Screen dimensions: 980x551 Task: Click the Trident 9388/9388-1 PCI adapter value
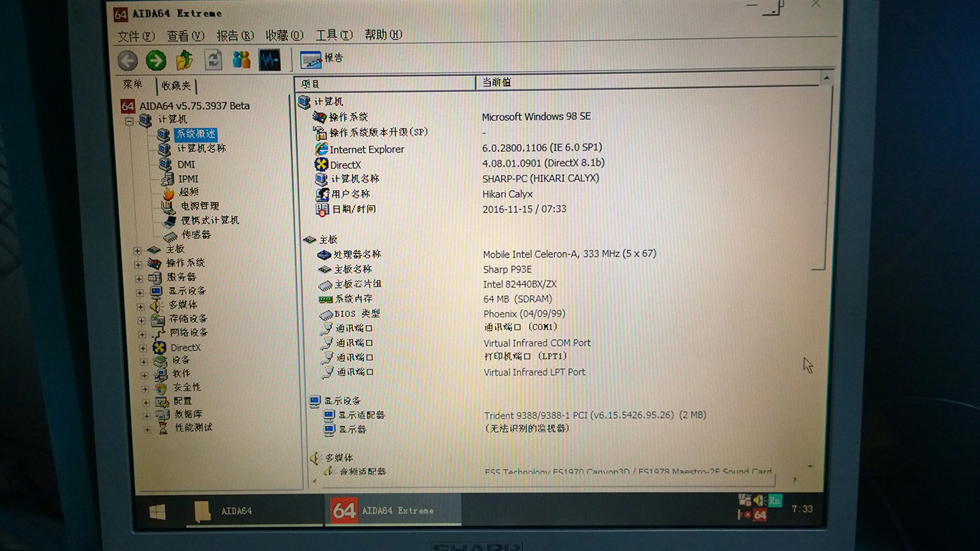595,415
